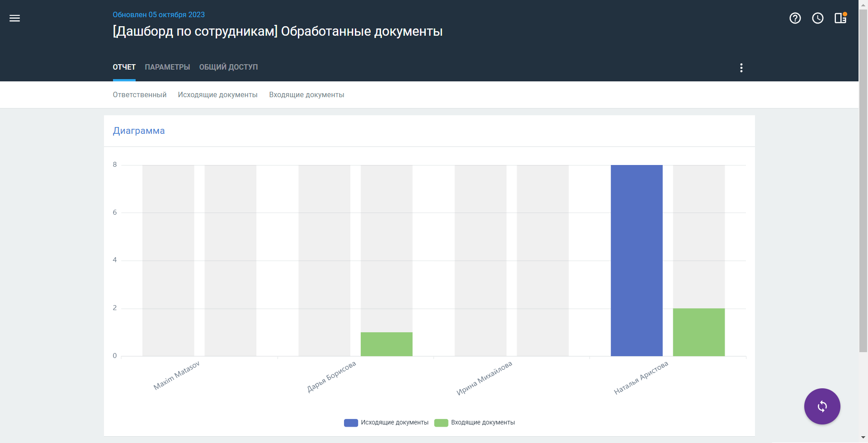Click the blue bar for Наталья Аристова
Screen dimensions: 868x443
[637, 260]
